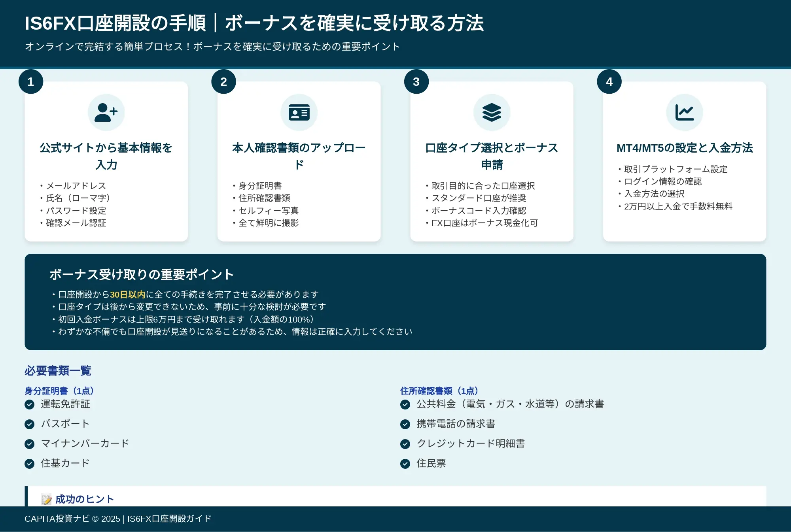Click the line chart icon in step 4 card

pos(685,112)
